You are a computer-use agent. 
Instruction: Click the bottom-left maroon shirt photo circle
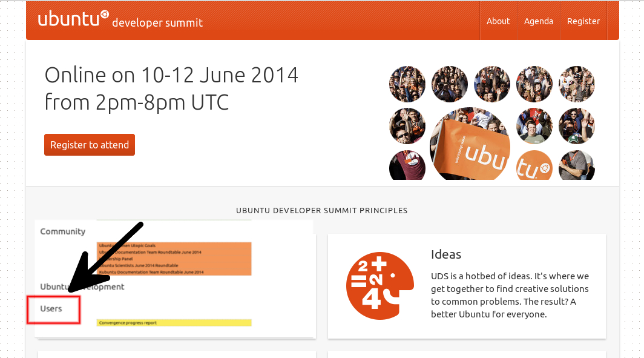pyautogui.click(x=407, y=165)
